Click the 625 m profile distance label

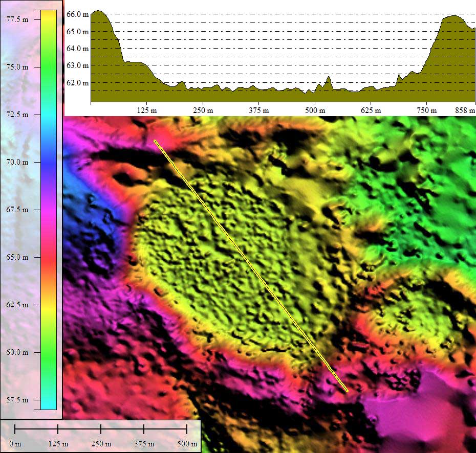tap(371, 110)
